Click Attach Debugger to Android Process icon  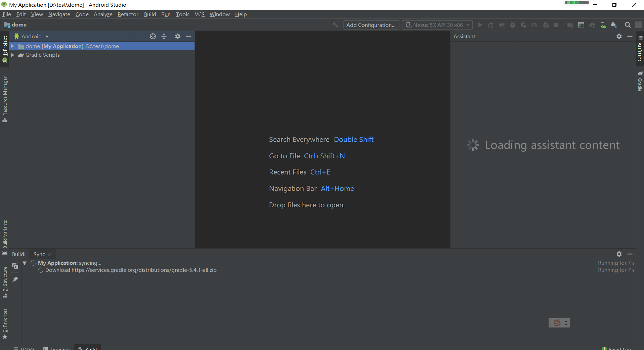[x=546, y=25]
